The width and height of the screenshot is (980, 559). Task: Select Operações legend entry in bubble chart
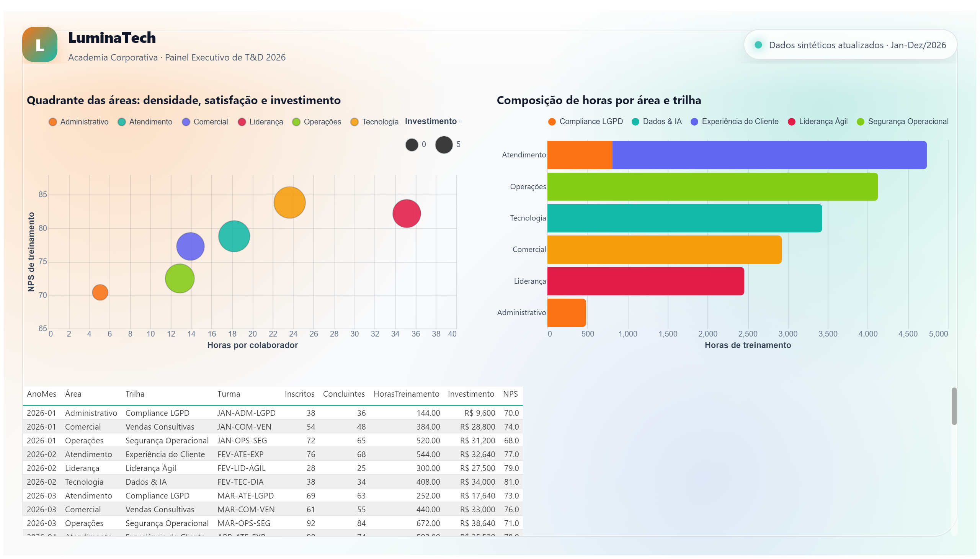317,122
